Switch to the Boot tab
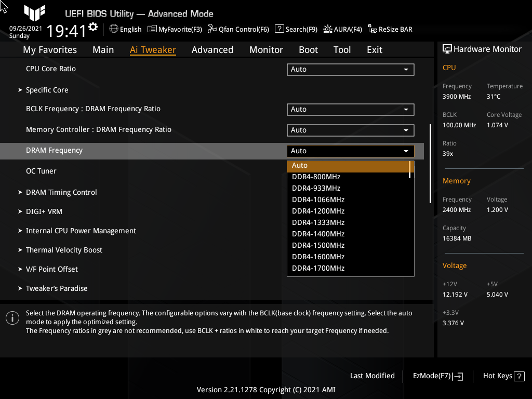 [308, 49]
